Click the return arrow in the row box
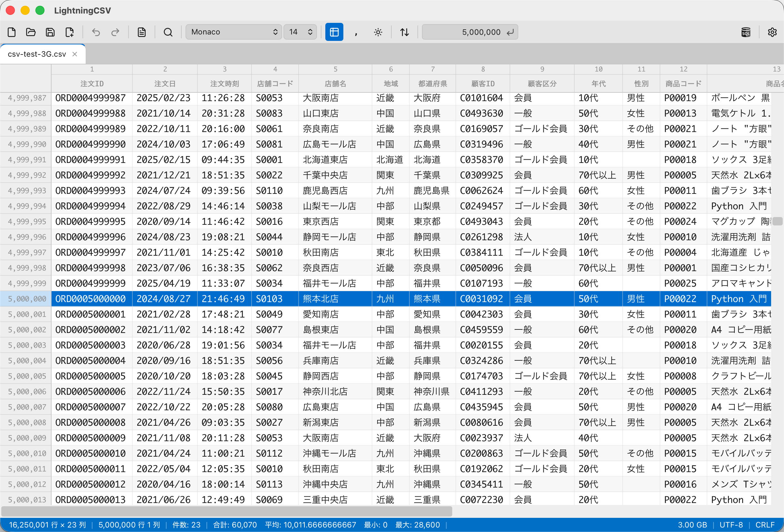This screenshot has height=532, width=784. coord(510,32)
